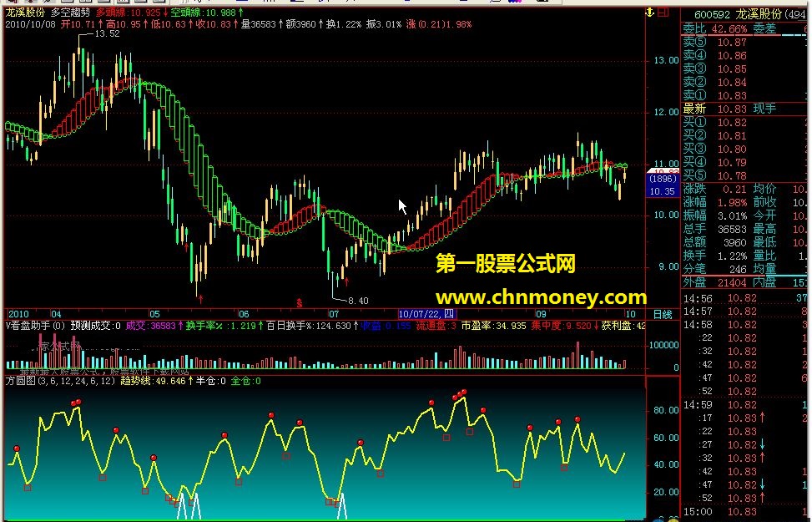Click the highlighted 10/07/22,四 date marker
812x522 pixels.
[x=426, y=313]
